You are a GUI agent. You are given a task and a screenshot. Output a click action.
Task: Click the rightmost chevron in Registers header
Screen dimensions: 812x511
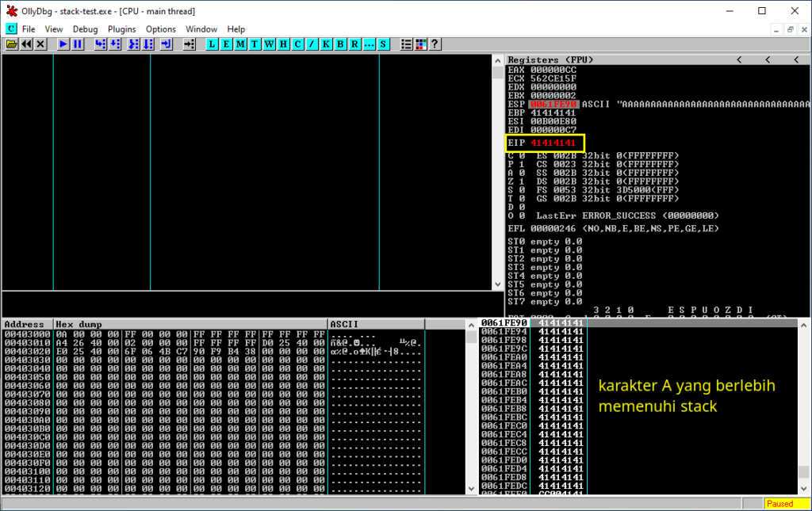pos(795,59)
